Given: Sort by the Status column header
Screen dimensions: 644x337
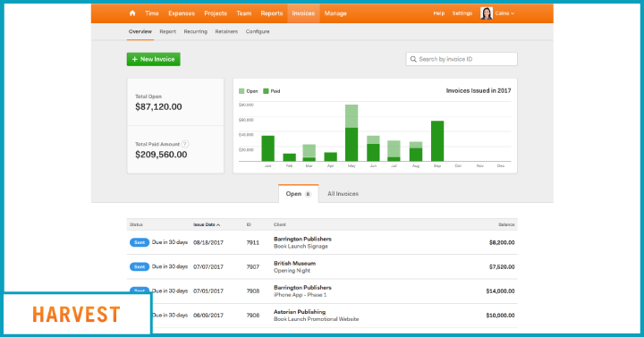Looking at the screenshot, I should tap(136, 224).
